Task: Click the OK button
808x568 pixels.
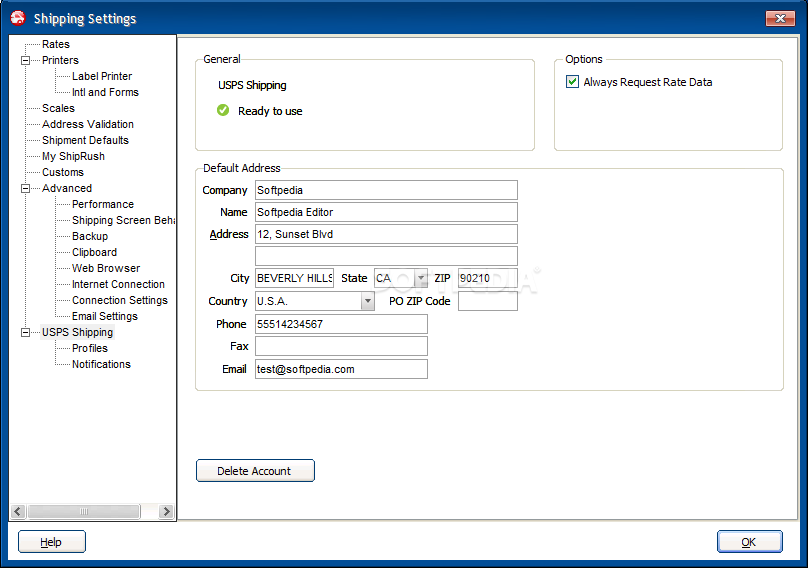Action: click(x=750, y=542)
